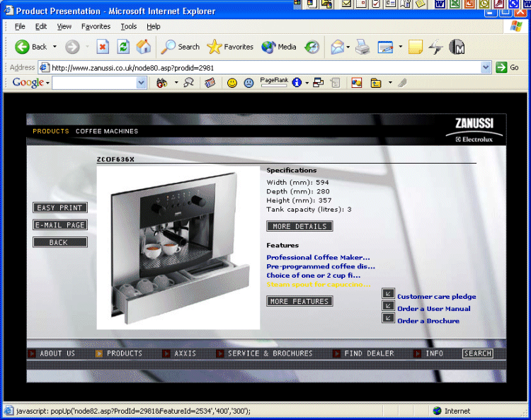Click the Back arrow button
This screenshot has height=420, width=531.
click(23, 47)
